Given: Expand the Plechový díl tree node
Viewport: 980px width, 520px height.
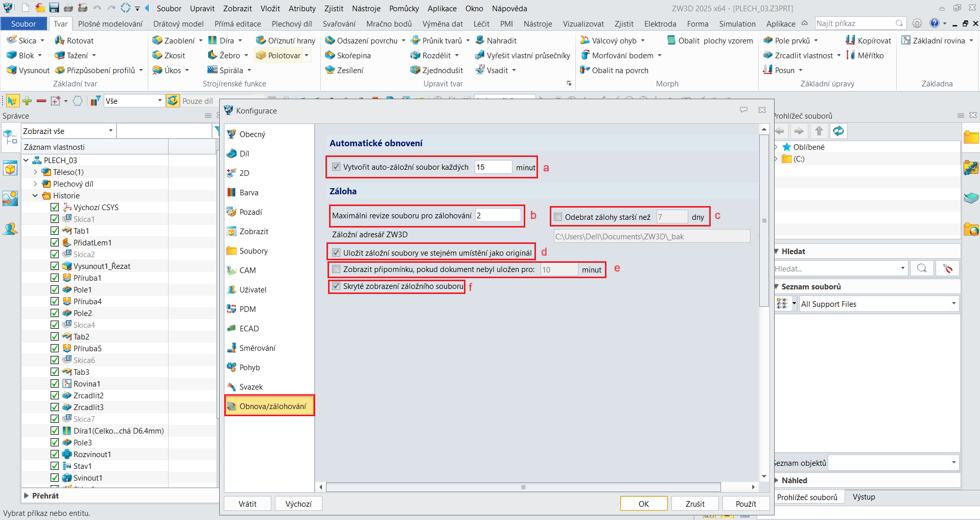Looking at the screenshot, I should [35, 184].
